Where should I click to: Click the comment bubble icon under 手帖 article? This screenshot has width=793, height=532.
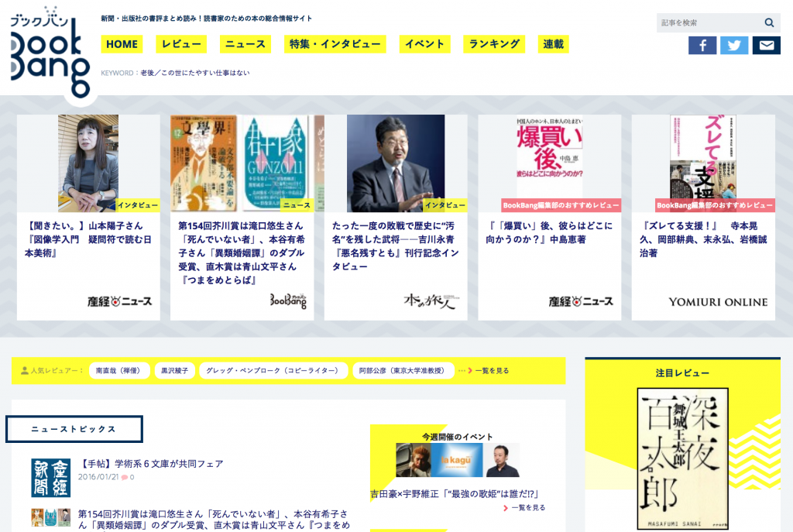click(x=124, y=478)
